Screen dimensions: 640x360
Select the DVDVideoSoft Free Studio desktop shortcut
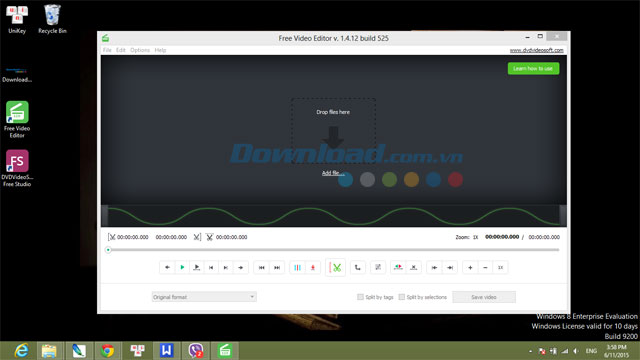(17, 168)
